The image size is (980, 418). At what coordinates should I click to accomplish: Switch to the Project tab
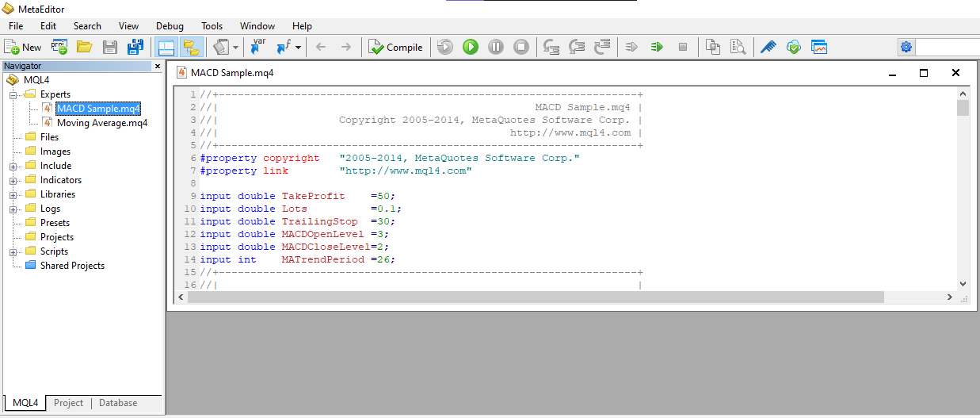[68, 403]
